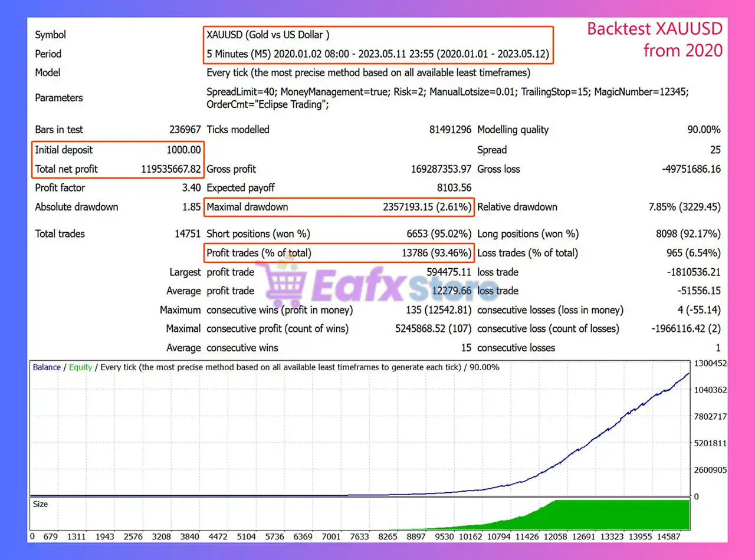This screenshot has width=755, height=560.
Task: Select the Initial deposit value 1000.00
Action: tap(183, 150)
